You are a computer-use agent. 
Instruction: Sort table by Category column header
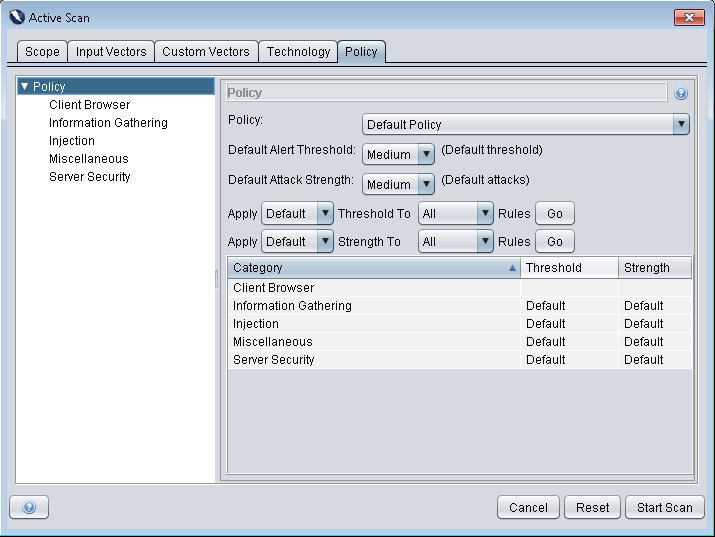click(370, 267)
